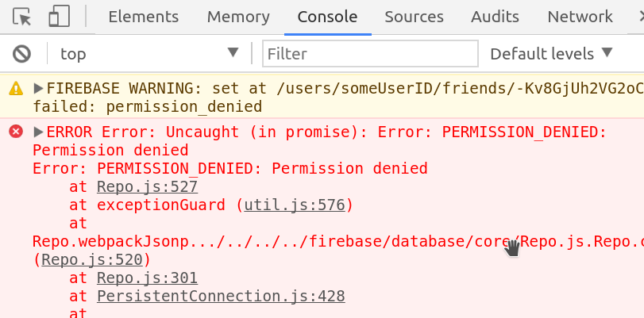Toggle the device toolbar icon
This screenshot has width=644, height=318.
59,17
